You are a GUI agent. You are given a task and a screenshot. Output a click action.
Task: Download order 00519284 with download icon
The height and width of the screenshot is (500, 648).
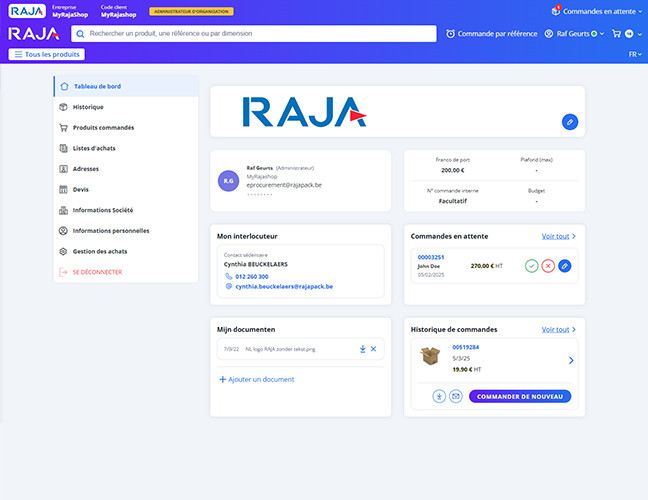click(439, 397)
